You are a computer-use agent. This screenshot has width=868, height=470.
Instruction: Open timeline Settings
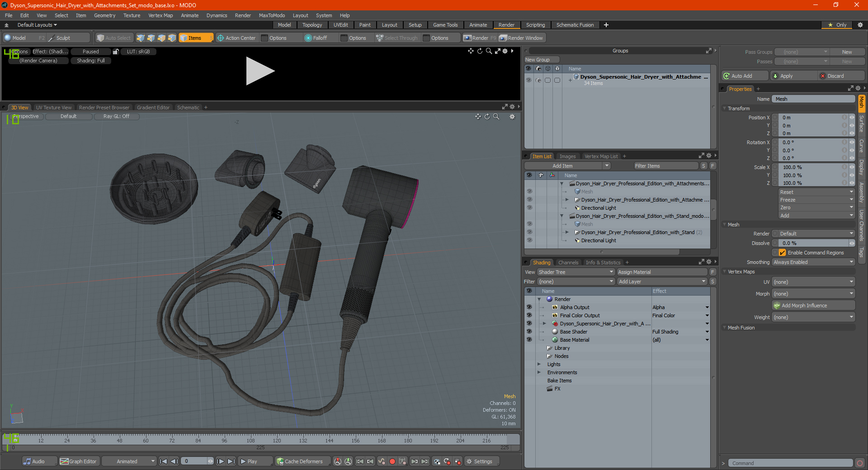click(481, 461)
